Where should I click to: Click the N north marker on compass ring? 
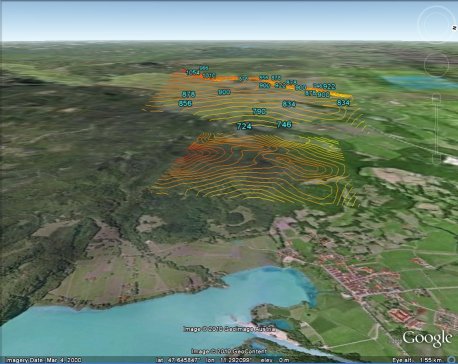(x=454, y=28)
